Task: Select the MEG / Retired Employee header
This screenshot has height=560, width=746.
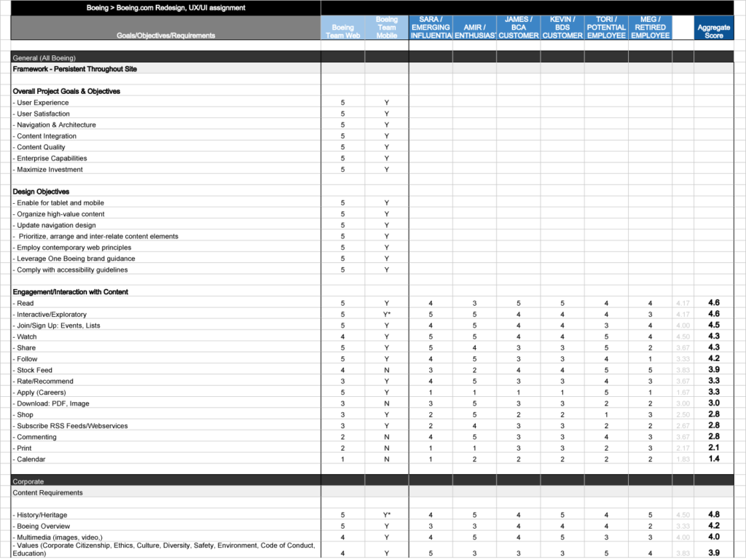Action: pyautogui.click(x=650, y=28)
